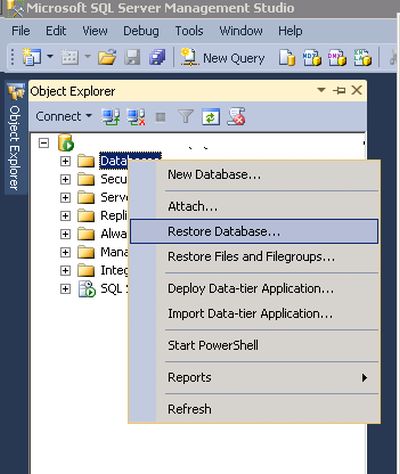The width and height of the screenshot is (400, 474).
Task: Select the AlwaysOn tree item
Action: [114, 234]
